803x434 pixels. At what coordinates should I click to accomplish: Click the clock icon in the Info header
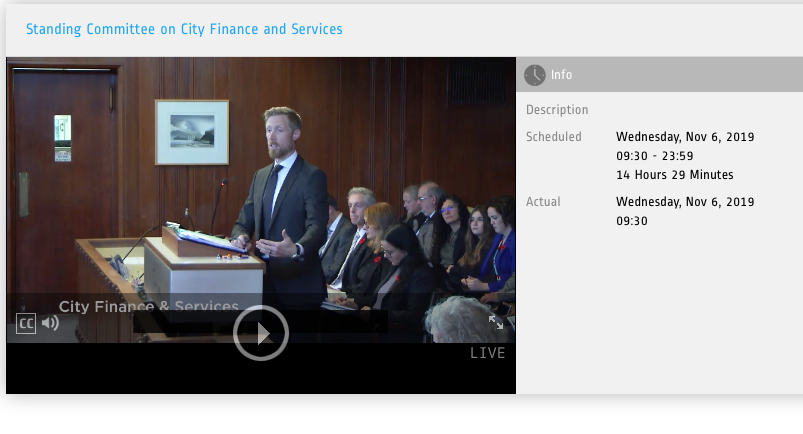tap(535, 75)
